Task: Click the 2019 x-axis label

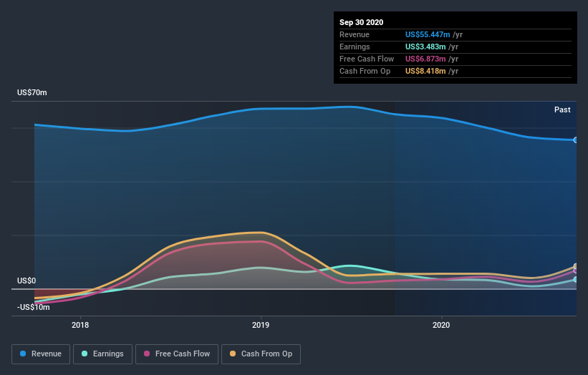Action: [x=261, y=325]
